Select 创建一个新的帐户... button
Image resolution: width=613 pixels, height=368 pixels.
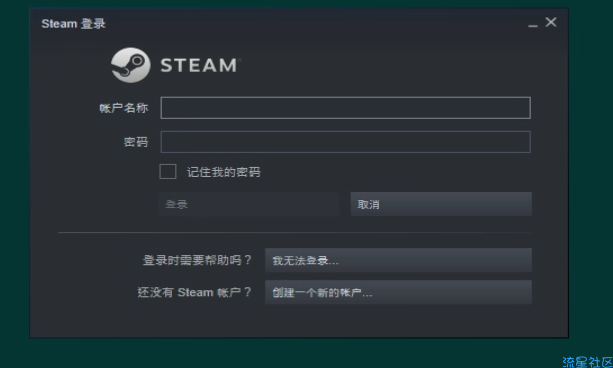pos(398,292)
